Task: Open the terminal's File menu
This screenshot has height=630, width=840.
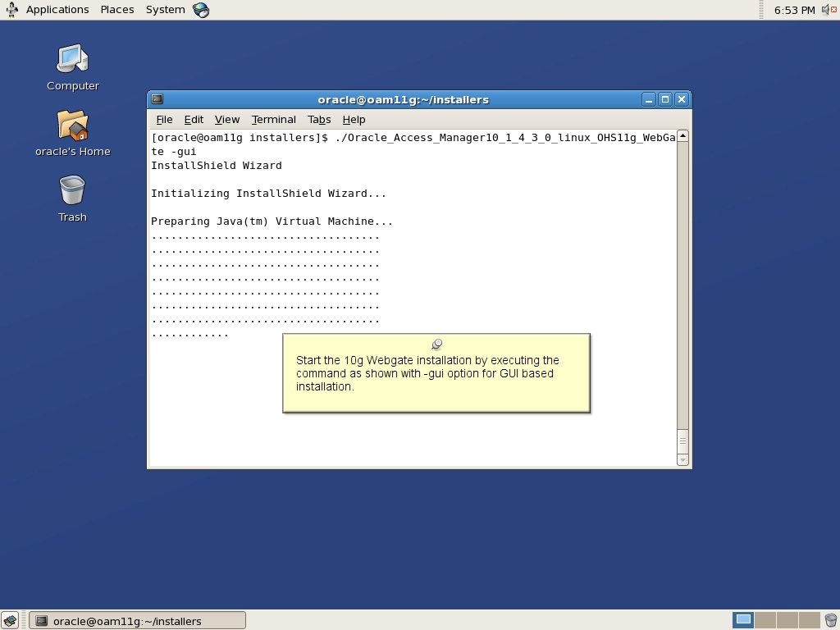Action: tap(164, 119)
